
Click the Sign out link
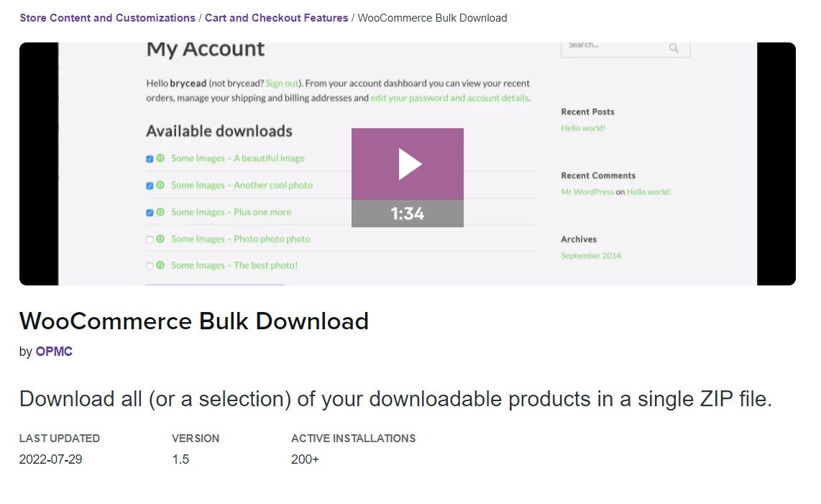tap(282, 83)
